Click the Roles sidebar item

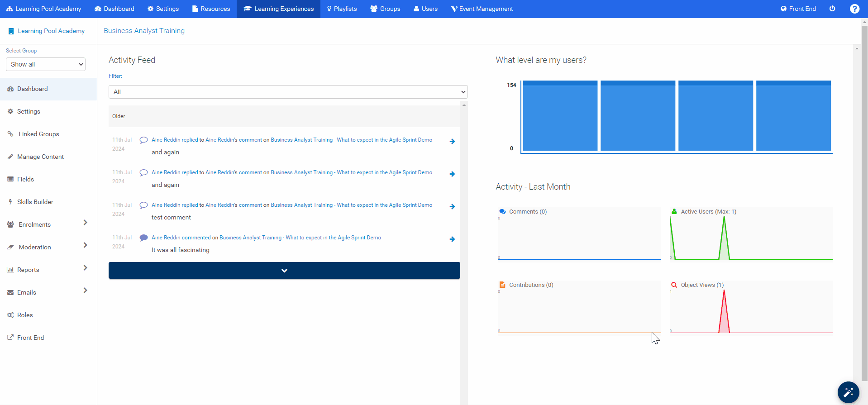(x=25, y=315)
